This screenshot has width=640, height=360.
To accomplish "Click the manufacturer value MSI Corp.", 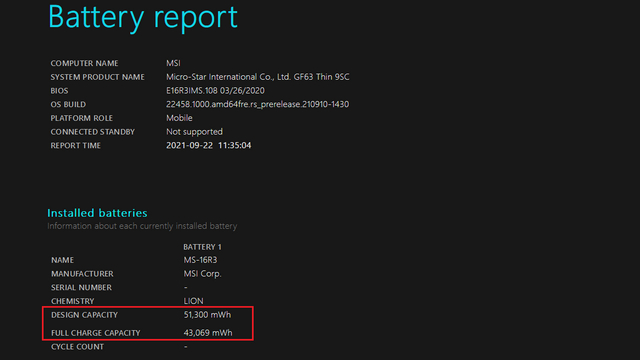I will (x=202, y=274).
